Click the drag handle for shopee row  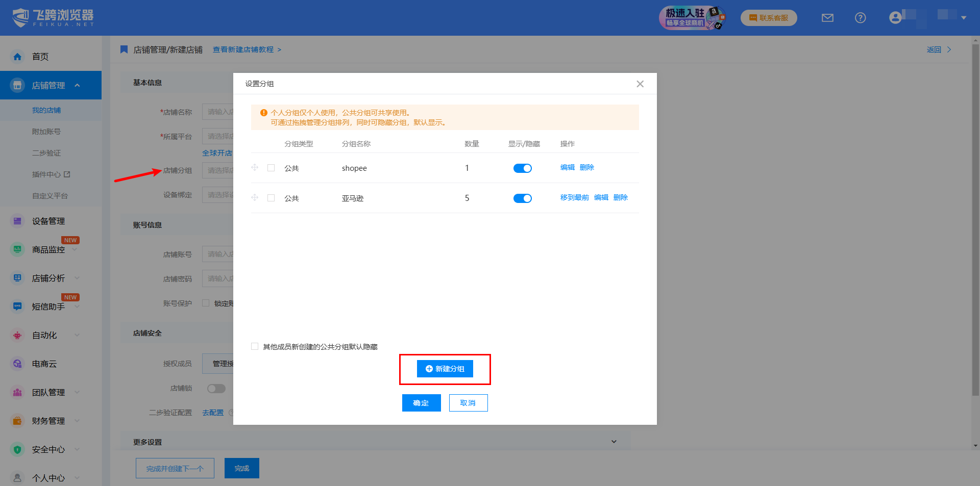coord(255,168)
